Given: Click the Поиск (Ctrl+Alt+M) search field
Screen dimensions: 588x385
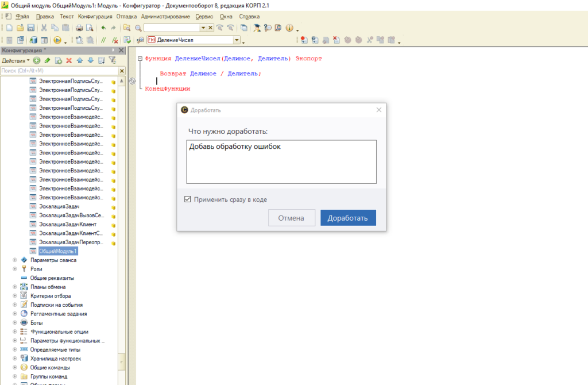Looking at the screenshot, I should (59, 71).
